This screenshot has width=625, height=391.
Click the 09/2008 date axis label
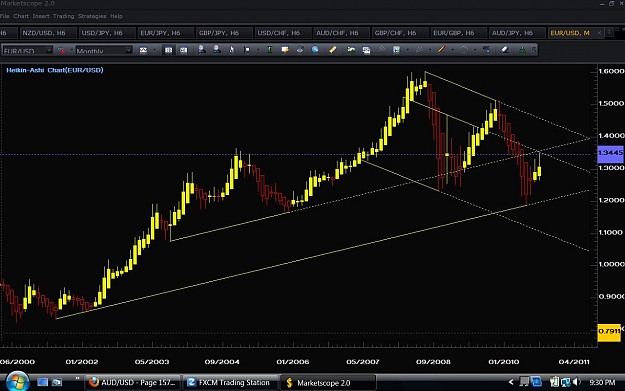[433, 362]
